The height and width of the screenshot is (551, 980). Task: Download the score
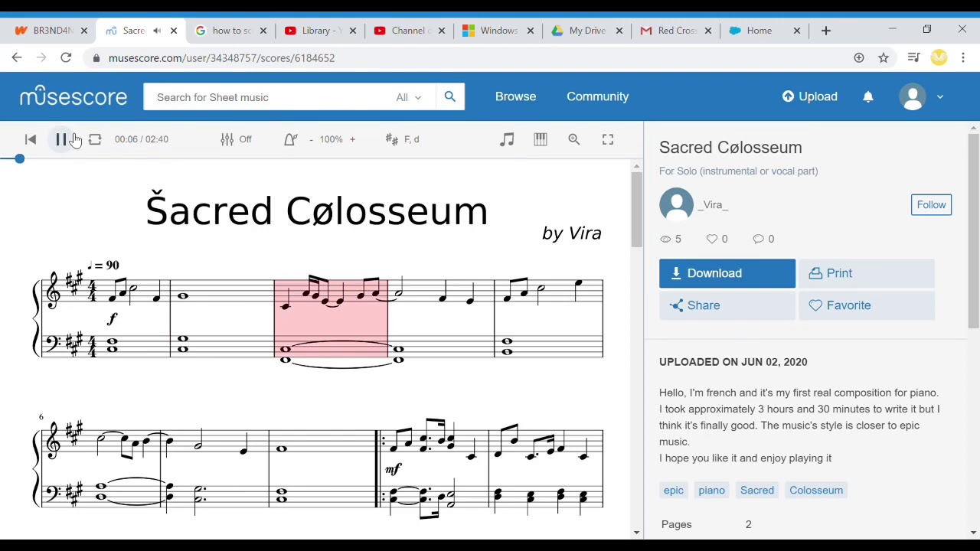point(727,273)
